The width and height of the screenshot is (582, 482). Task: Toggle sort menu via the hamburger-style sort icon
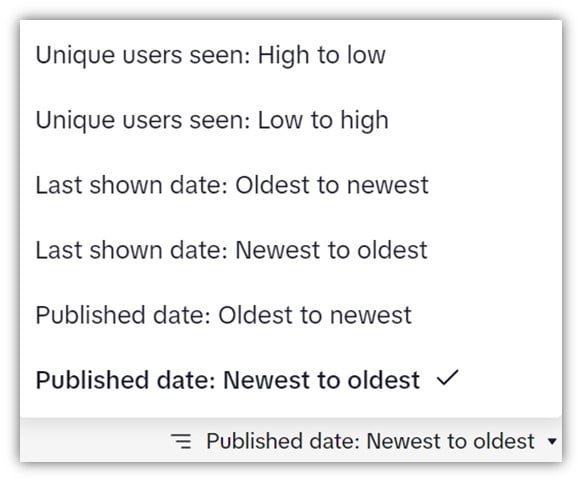click(181, 441)
